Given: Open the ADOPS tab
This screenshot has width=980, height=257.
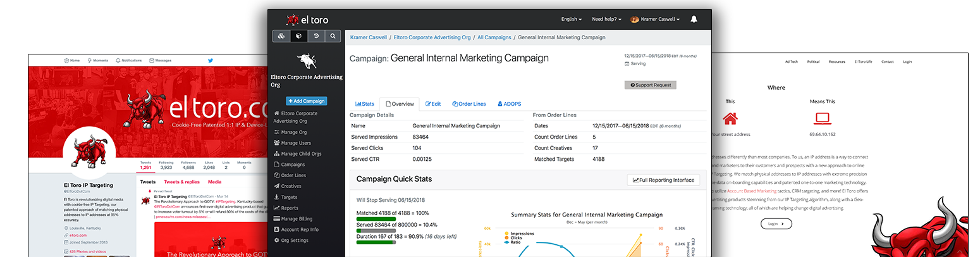Looking at the screenshot, I should coord(509,104).
